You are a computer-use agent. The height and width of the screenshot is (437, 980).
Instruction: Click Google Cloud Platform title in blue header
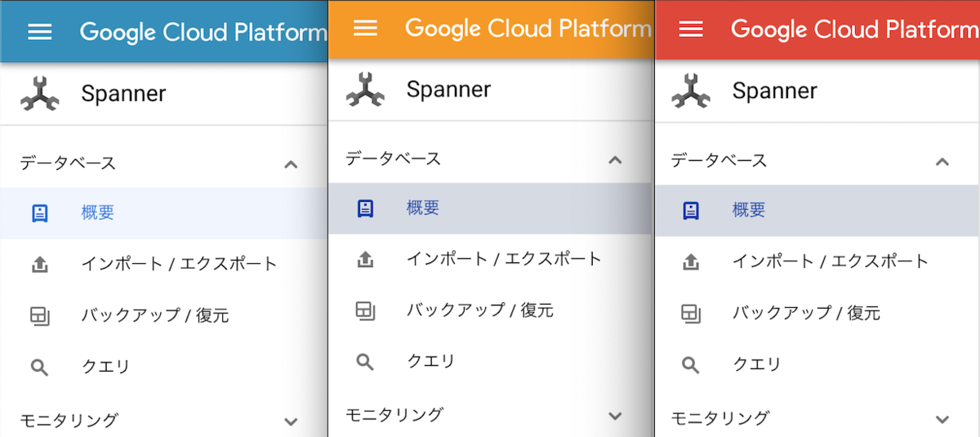203,33
